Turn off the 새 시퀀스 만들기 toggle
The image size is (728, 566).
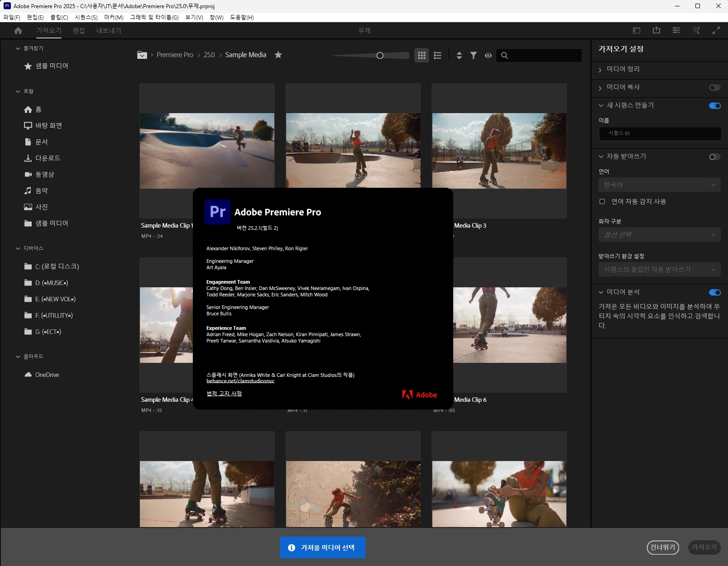[714, 106]
